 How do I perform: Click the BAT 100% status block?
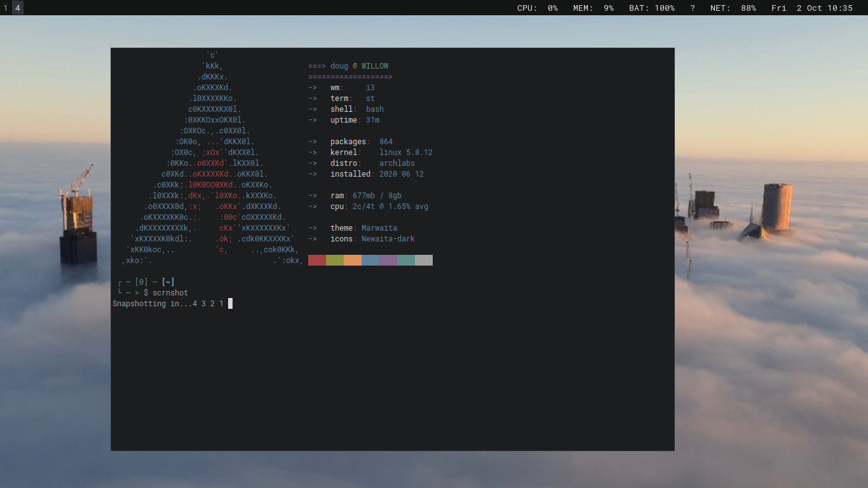point(652,8)
